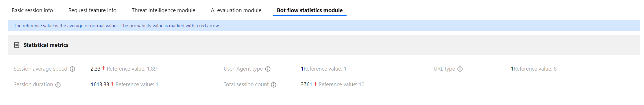
Task: Click the URL type reference value 8
Action: click(535, 69)
